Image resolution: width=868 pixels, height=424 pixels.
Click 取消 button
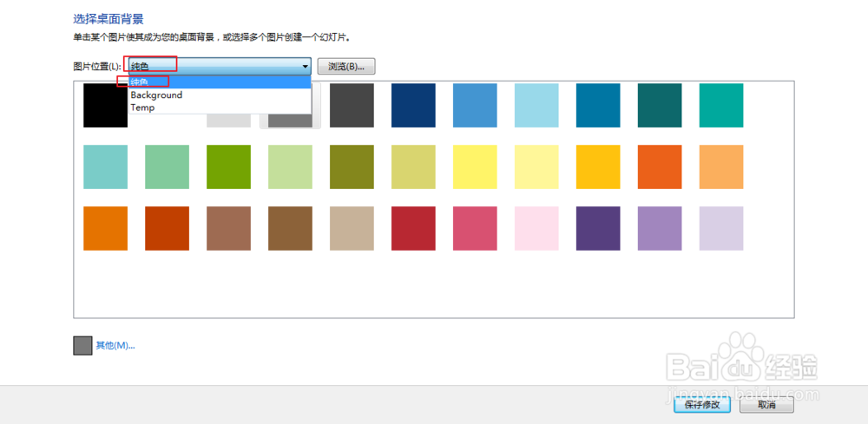click(766, 405)
